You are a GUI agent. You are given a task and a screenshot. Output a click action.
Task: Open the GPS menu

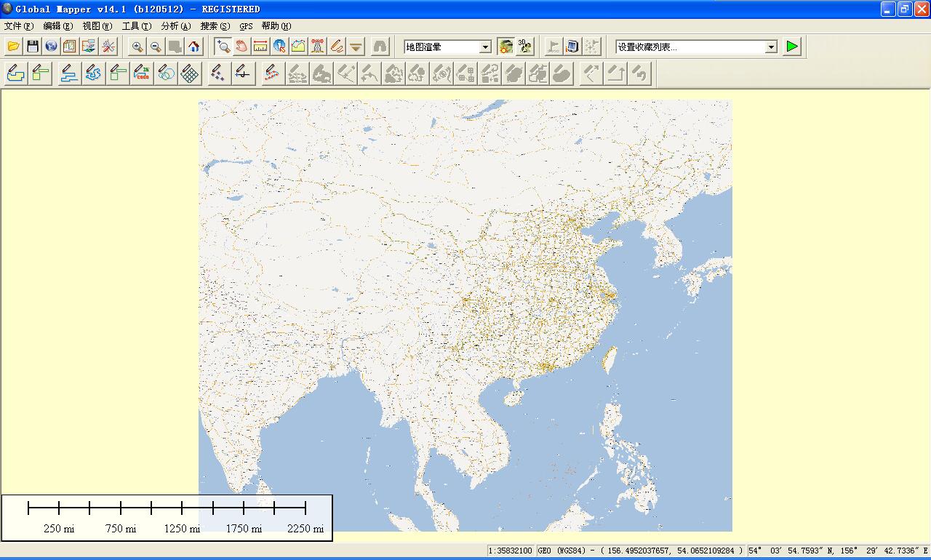tap(247, 25)
